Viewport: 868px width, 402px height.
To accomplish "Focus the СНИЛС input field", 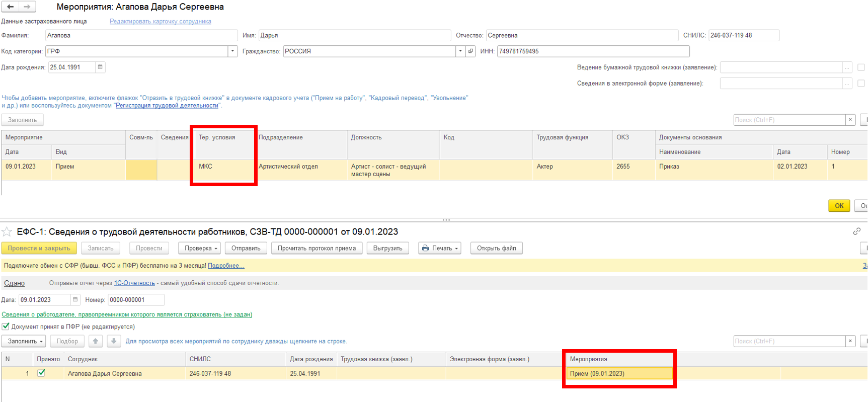I will click(x=744, y=35).
